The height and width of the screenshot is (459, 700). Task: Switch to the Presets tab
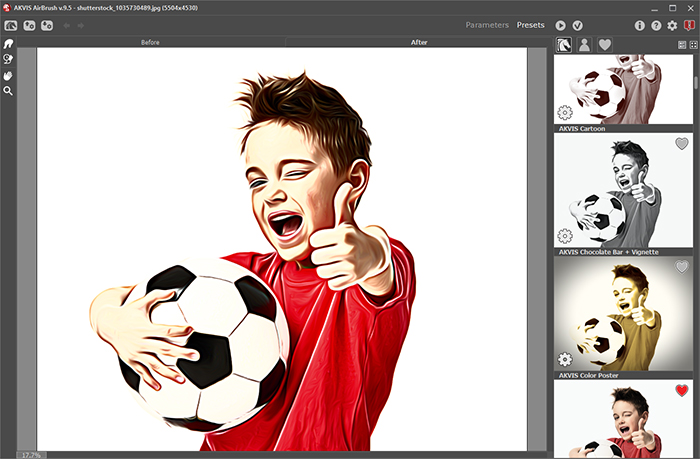coord(531,25)
